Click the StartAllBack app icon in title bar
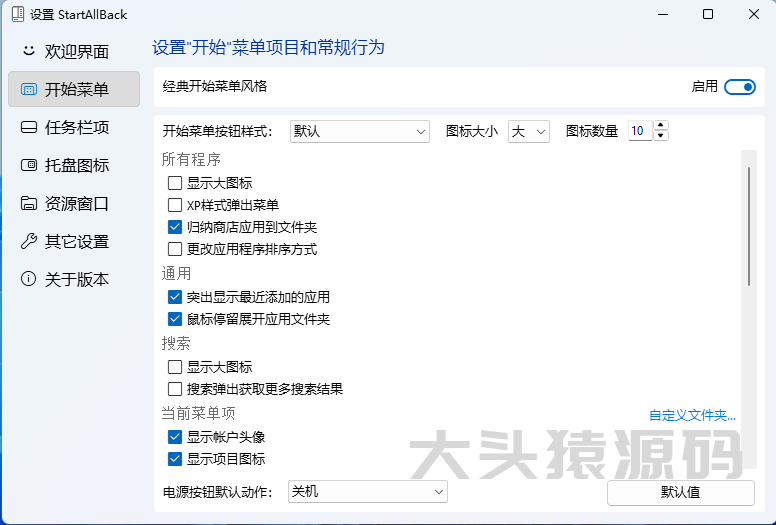776x525 pixels. tap(16, 15)
